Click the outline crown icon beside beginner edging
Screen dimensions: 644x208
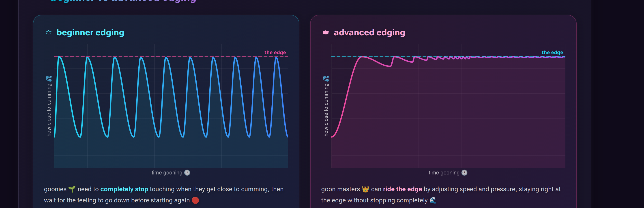49,32
